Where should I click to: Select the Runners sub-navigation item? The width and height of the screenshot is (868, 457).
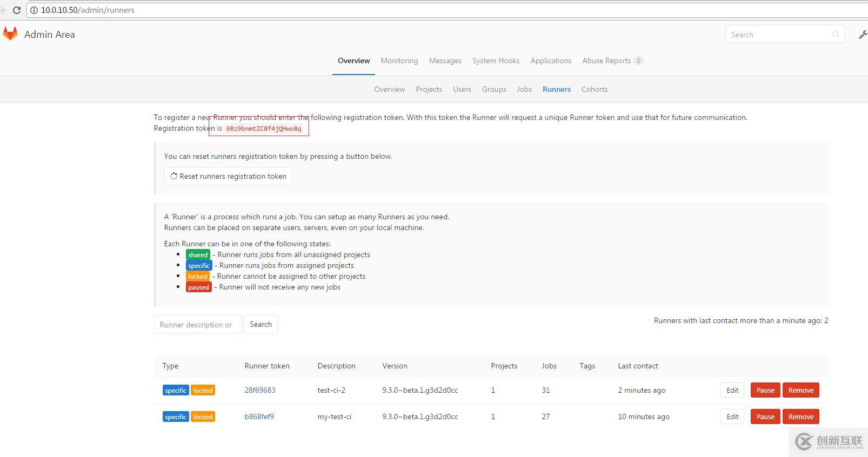556,89
